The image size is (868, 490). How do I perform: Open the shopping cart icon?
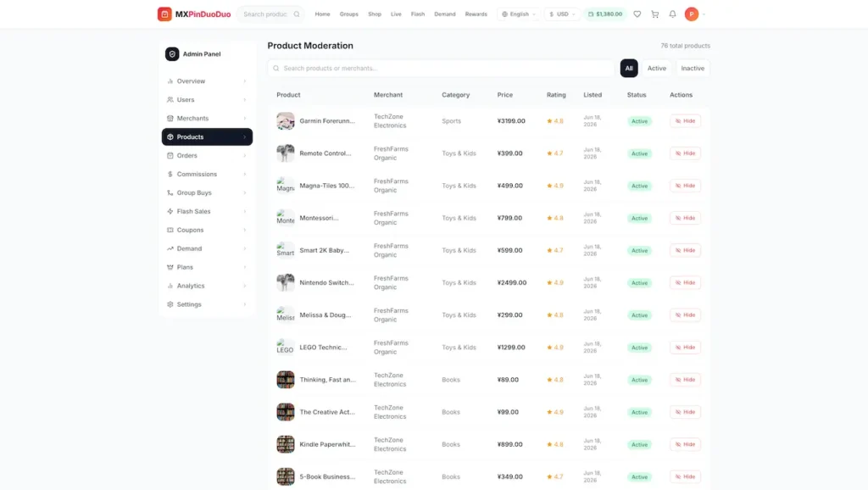coord(655,14)
